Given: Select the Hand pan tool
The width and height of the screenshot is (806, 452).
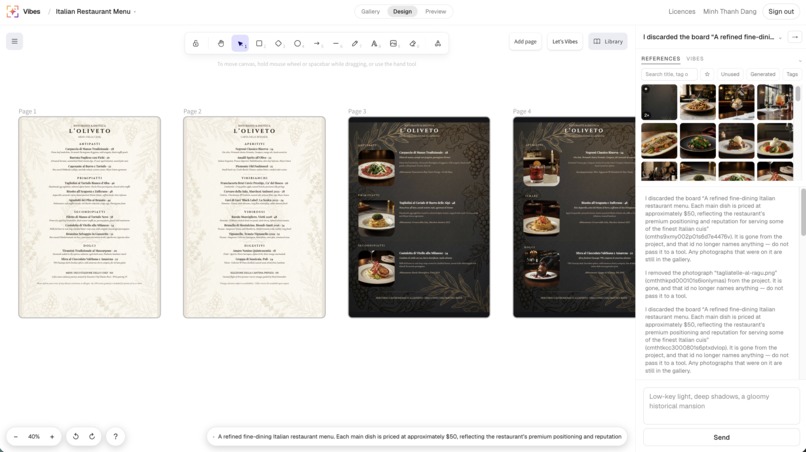Looking at the screenshot, I should point(221,44).
